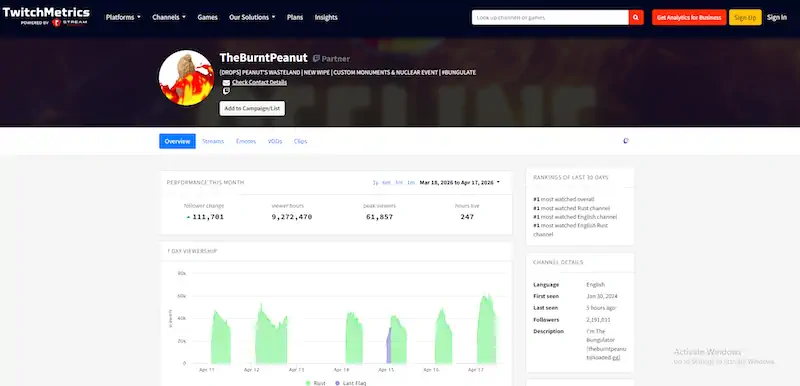This screenshot has width=800, height=386.
Task: Select the 1y time range
Action: [376, 183]
